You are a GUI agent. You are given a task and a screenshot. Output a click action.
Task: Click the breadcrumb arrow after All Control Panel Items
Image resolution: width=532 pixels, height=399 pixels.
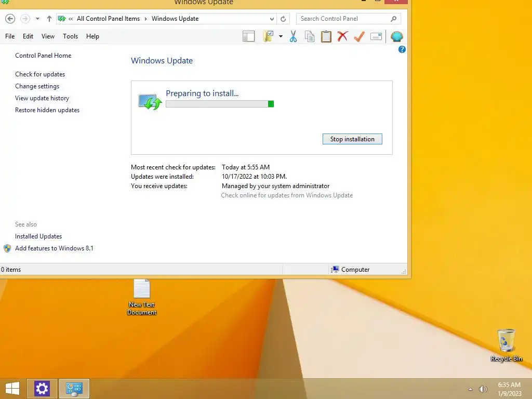[146, 19]
